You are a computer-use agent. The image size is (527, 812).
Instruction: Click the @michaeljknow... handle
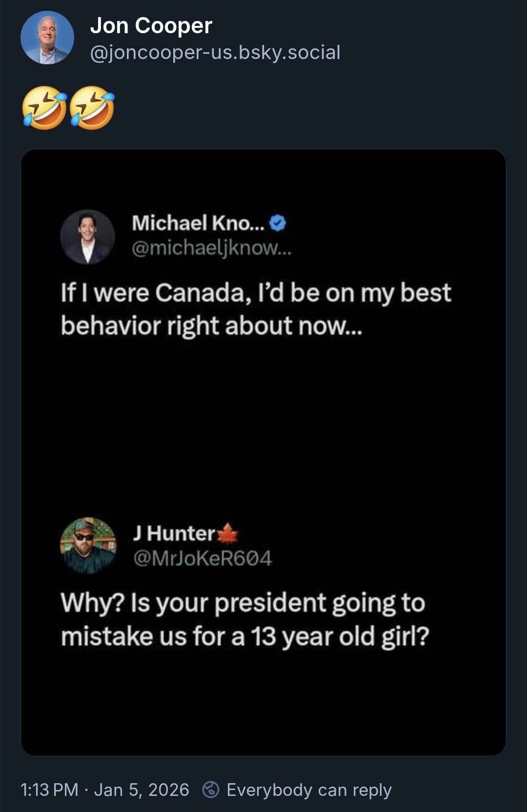(211, 248)
